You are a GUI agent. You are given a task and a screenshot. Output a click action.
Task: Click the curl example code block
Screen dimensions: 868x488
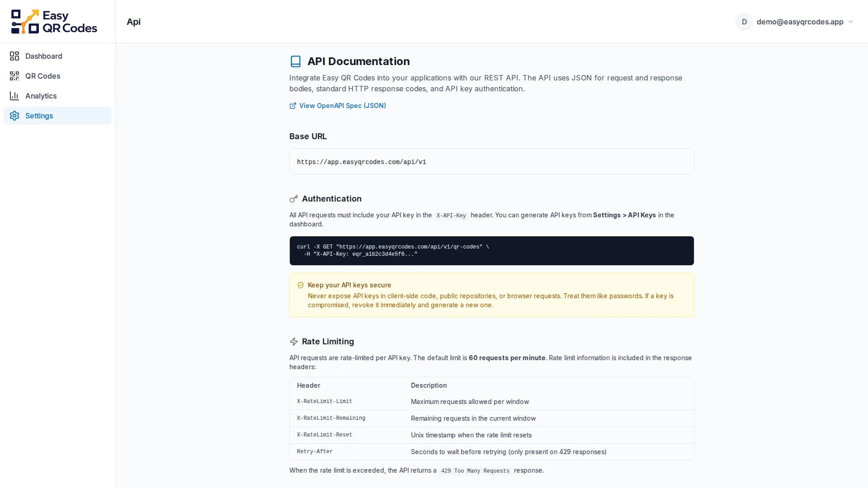click(491, 251)
